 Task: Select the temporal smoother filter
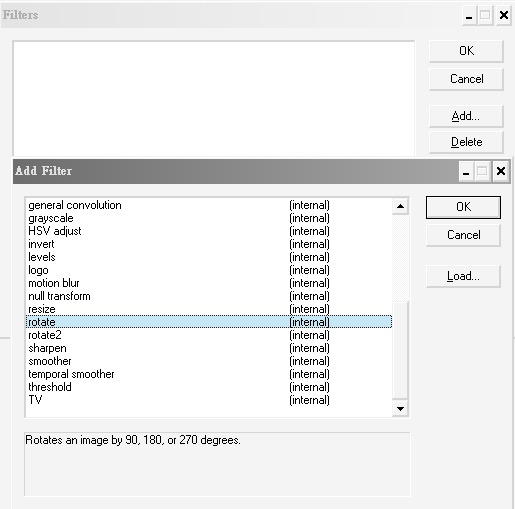point(209,374)
